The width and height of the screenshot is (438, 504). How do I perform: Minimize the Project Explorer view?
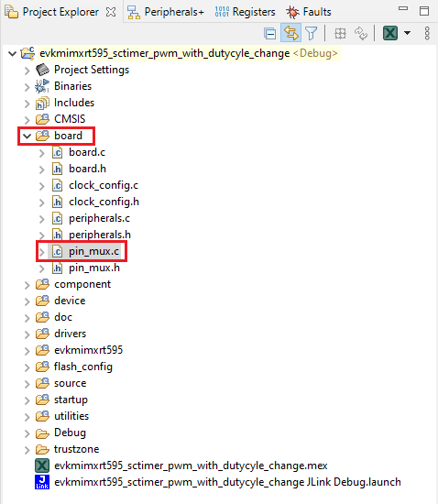403,8
